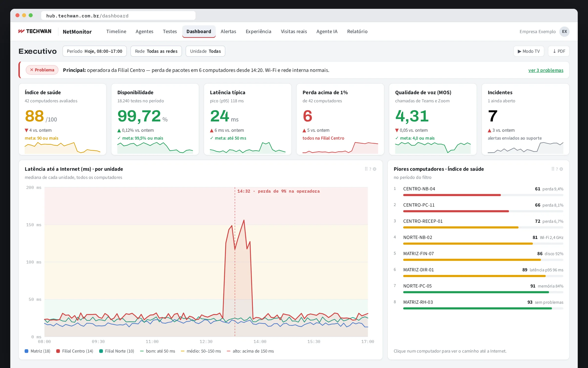Download the PDF export

click(559, 51)
